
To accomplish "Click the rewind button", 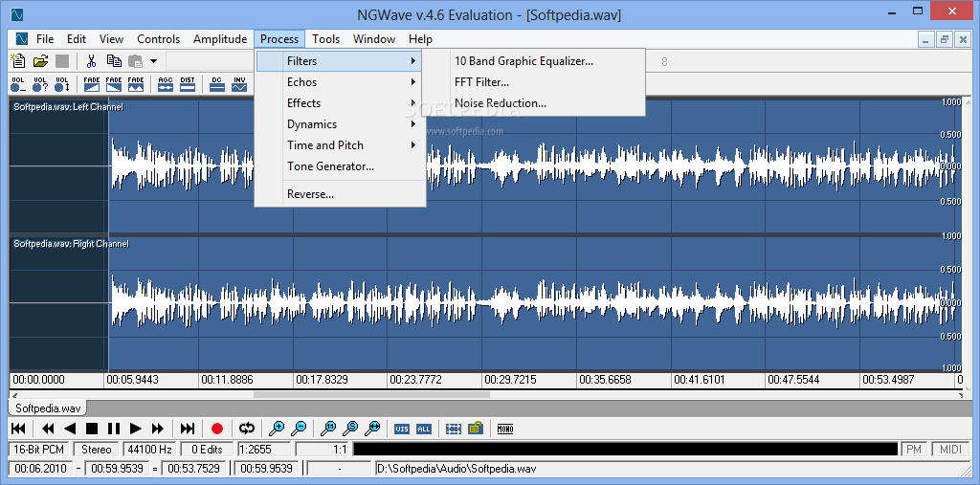I will point(48,429).
